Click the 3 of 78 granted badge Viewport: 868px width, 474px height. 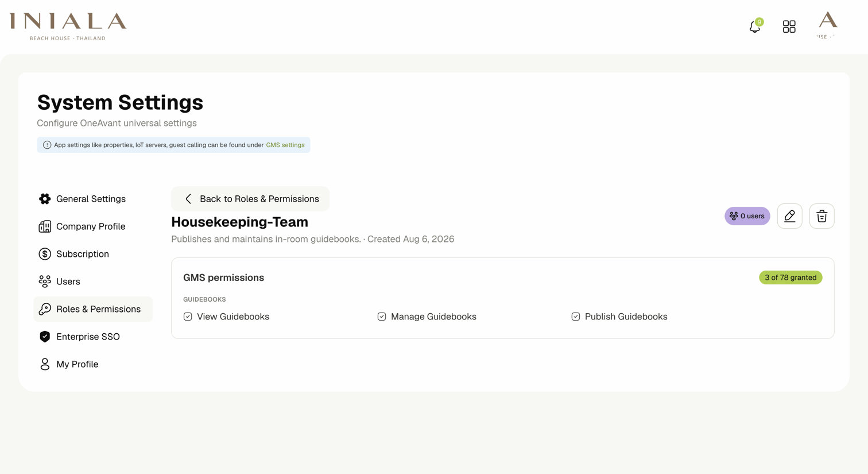(x=790, y=278)
